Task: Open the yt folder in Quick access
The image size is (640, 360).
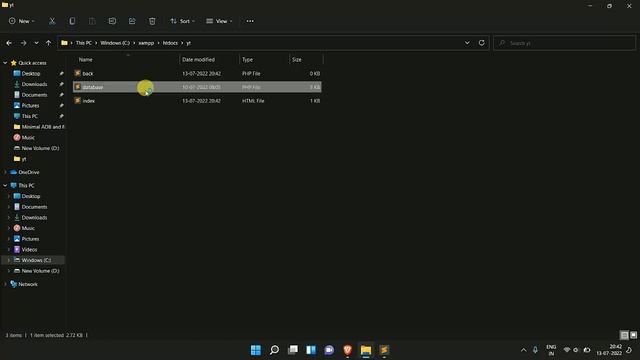Action: [x=24, y=159]
